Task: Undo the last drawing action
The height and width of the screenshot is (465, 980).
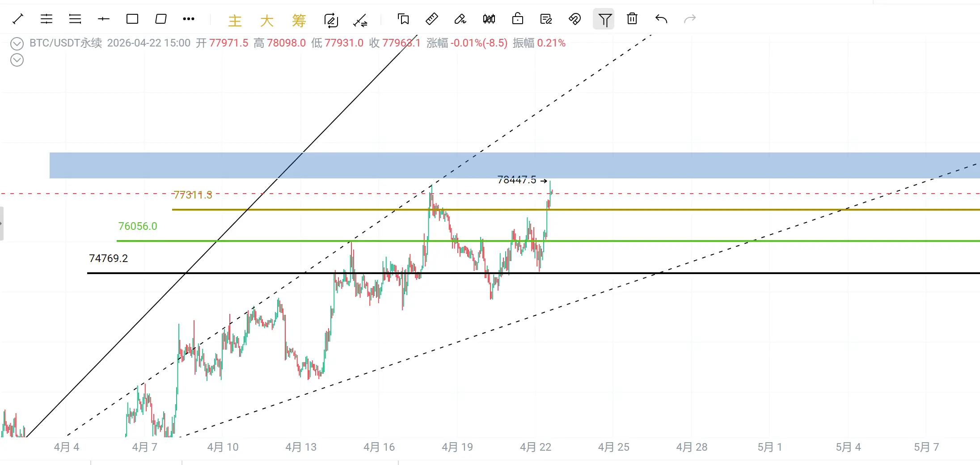Action: click(x=661, y=19)
